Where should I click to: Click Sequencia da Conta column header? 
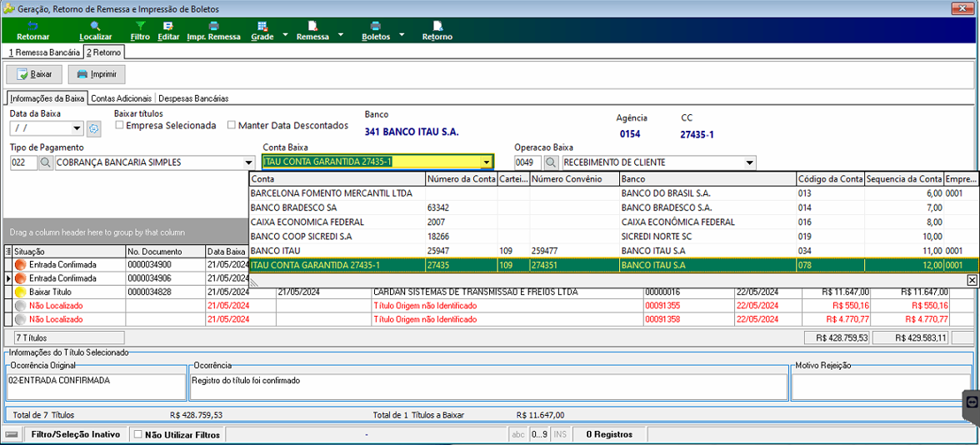coord(903,178)
